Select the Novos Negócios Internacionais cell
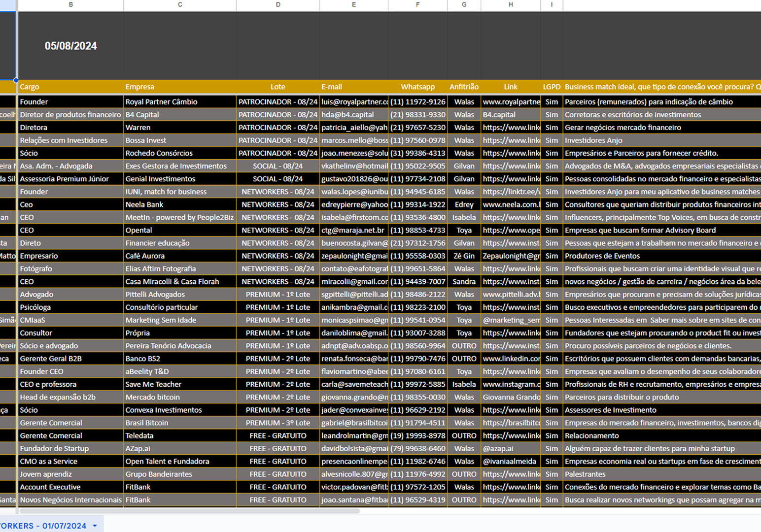This screenshot has height=532, width=761. pyautogui.click(x=70, y=499)
